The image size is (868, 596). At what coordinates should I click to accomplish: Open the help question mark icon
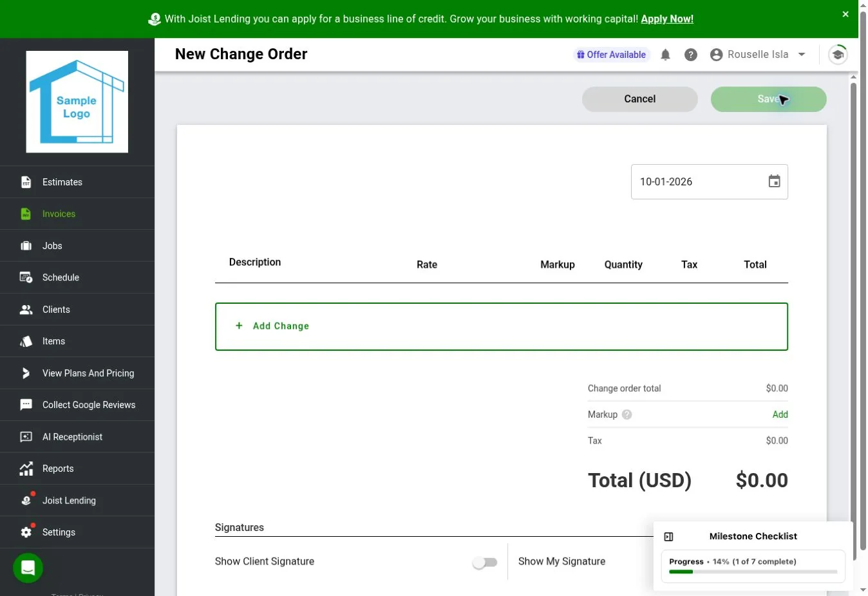[691, 55]
